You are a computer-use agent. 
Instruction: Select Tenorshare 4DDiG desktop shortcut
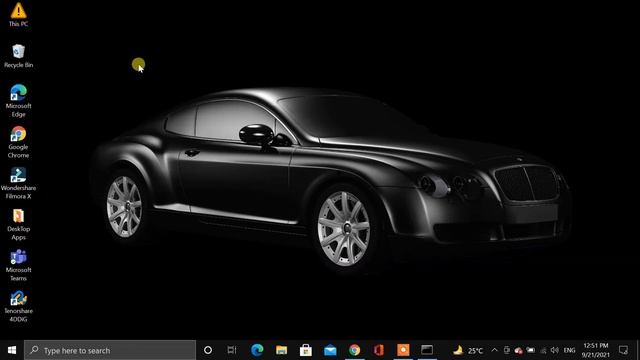(18, 306)
